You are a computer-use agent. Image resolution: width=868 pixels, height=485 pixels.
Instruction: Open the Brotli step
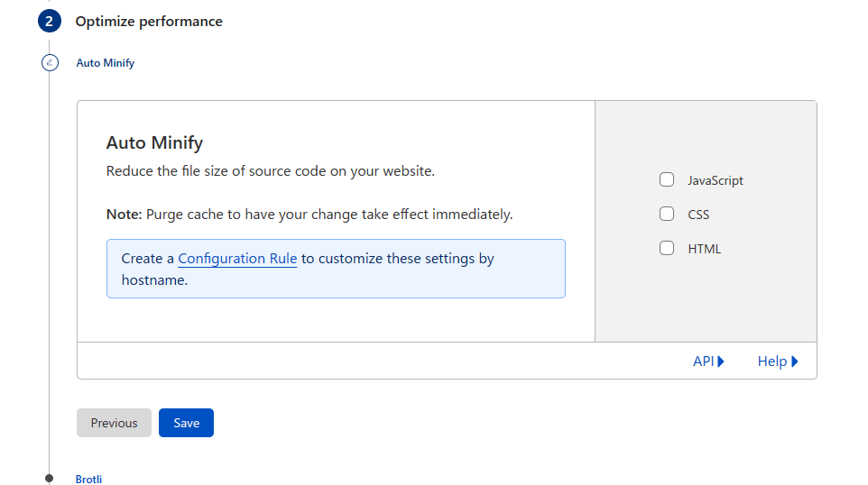tap(88, 479)
